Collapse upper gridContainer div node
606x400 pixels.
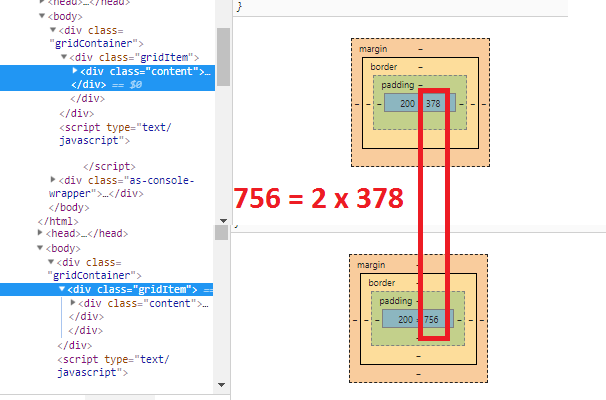[x=53, y=30]
